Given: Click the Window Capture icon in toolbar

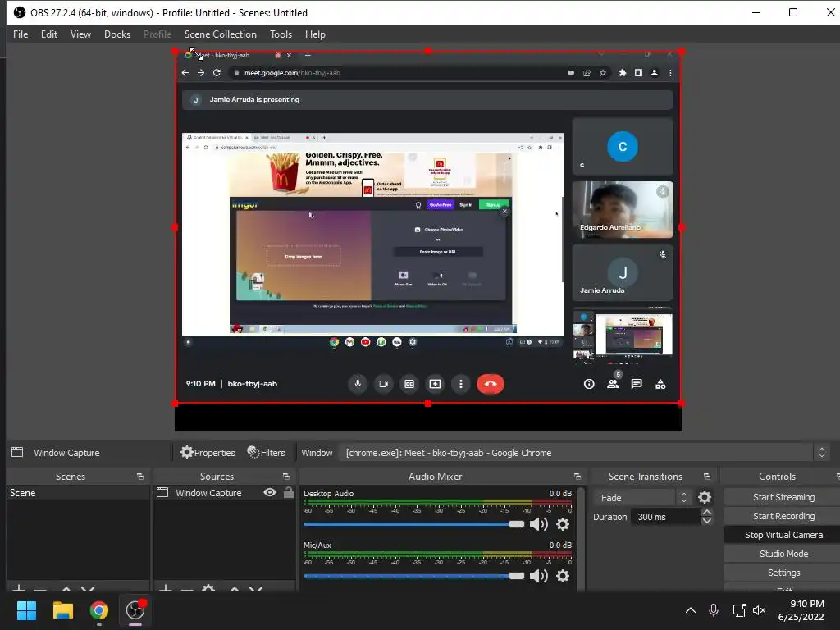Looking at the screenshot, I should (17, 452).
